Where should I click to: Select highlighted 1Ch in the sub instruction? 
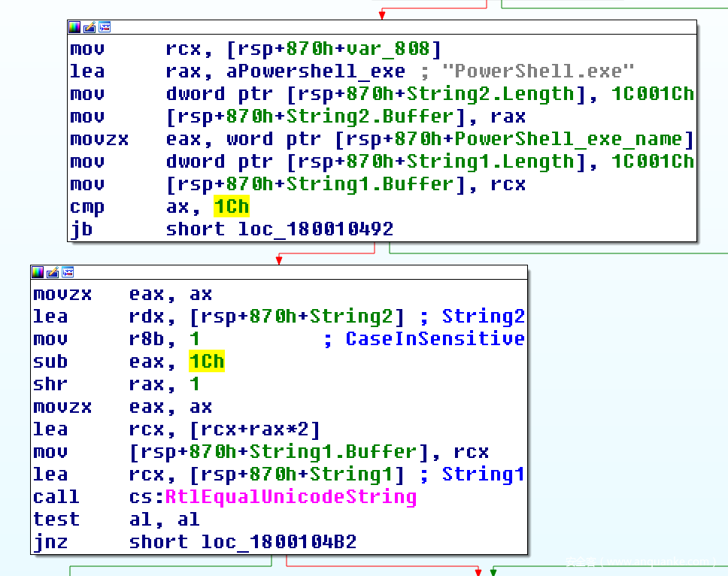click(x=206, y=362)
